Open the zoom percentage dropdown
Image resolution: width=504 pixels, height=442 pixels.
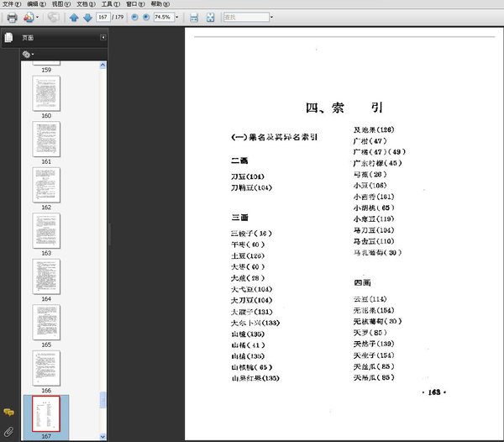(x=178, y=18)
